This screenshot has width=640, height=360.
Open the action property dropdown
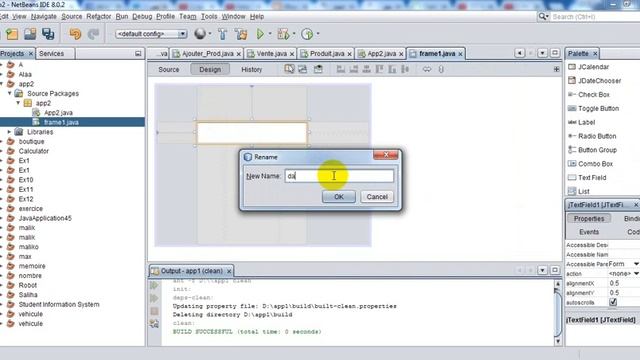[636, 273]
